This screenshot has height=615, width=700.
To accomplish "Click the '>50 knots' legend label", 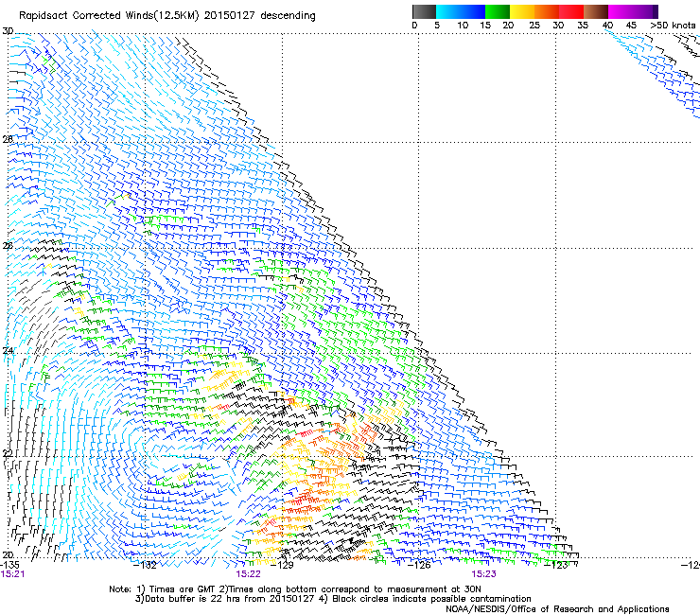I will click(x=673, y=26).
